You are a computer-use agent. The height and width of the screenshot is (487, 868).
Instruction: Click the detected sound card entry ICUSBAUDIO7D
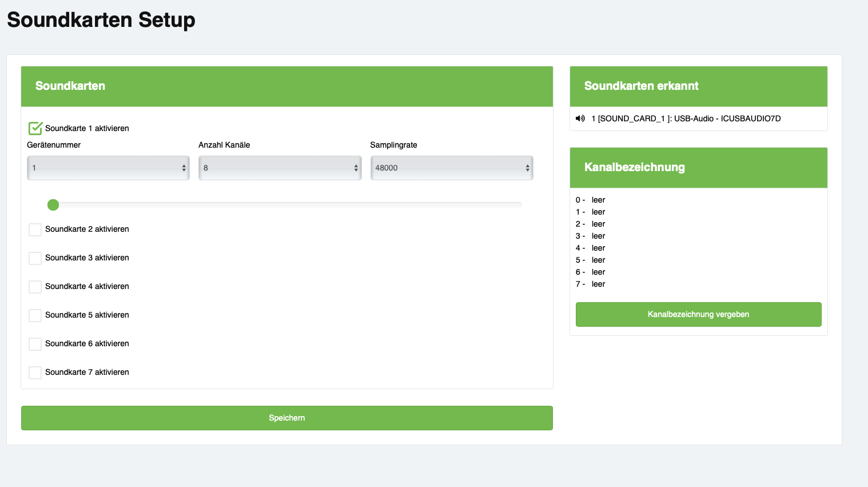tap(686, 118)
